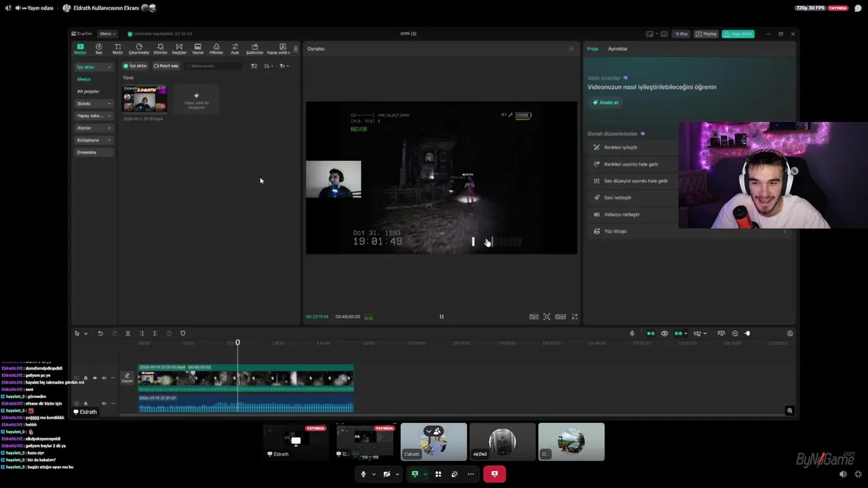868x488 pixels.
Task: Open the Şablonlar (templates) icon
Action: pos(254,49)
